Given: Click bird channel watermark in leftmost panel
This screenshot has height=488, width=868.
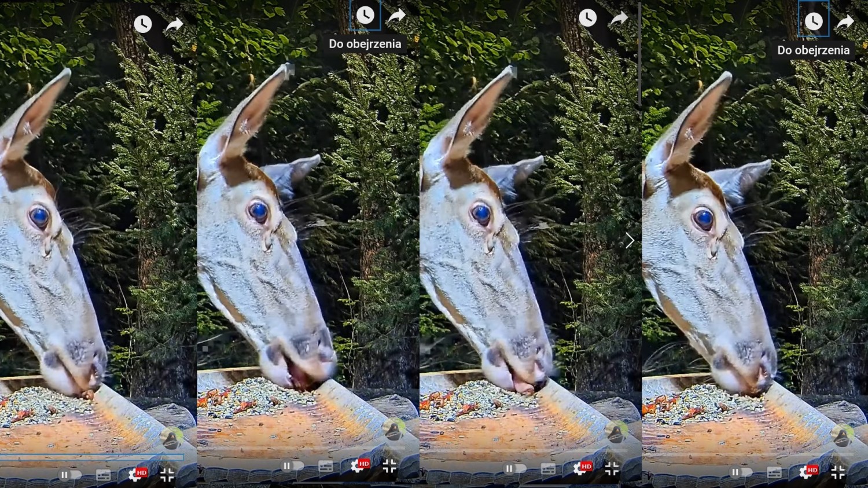Looking at the screenshot, I should [x=171, y=439].
